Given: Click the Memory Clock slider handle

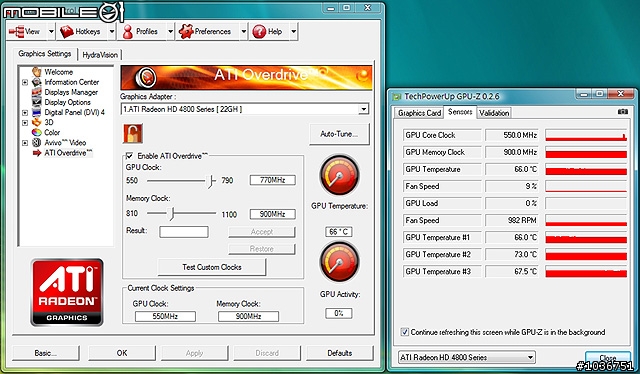Looking at the screenshot, I should point(172,214).
